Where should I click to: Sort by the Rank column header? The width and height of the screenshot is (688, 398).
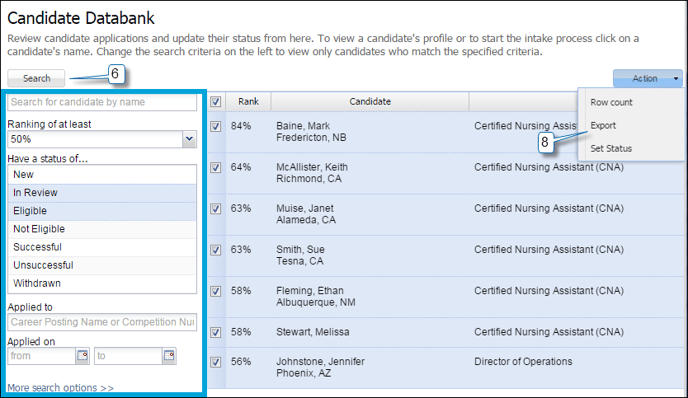coord(248,101)
